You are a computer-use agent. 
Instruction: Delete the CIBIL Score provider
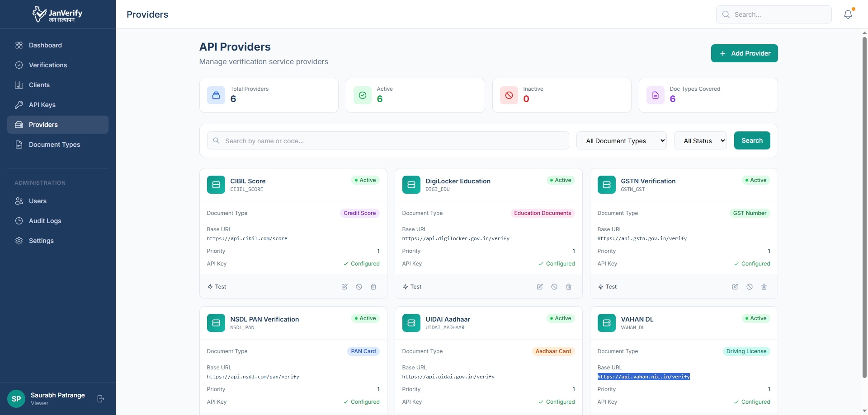click(373, 287)
